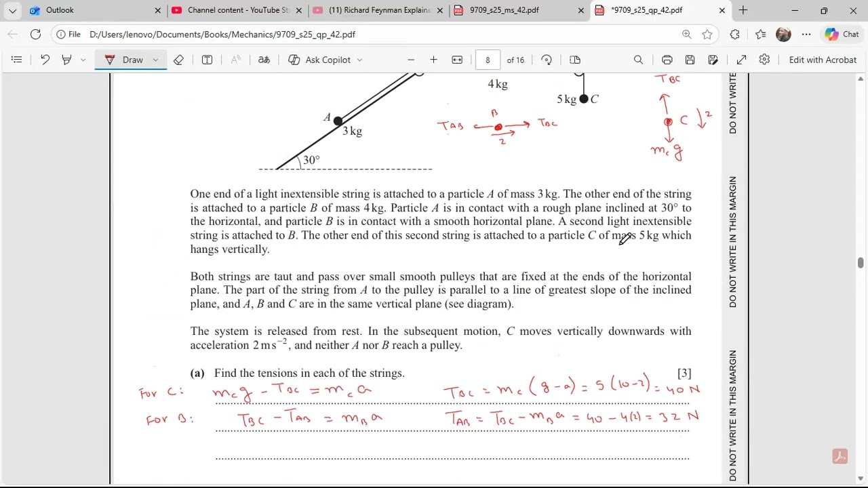
Task: Click Ask Copilot button
Action: point(319,60)
